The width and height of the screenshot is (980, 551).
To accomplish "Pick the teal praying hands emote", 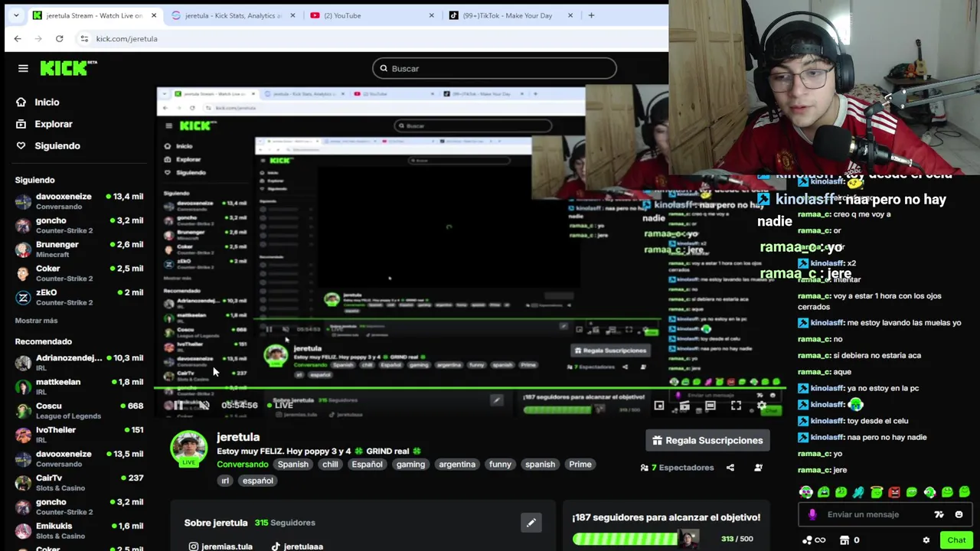I will (x=858, y=492).
